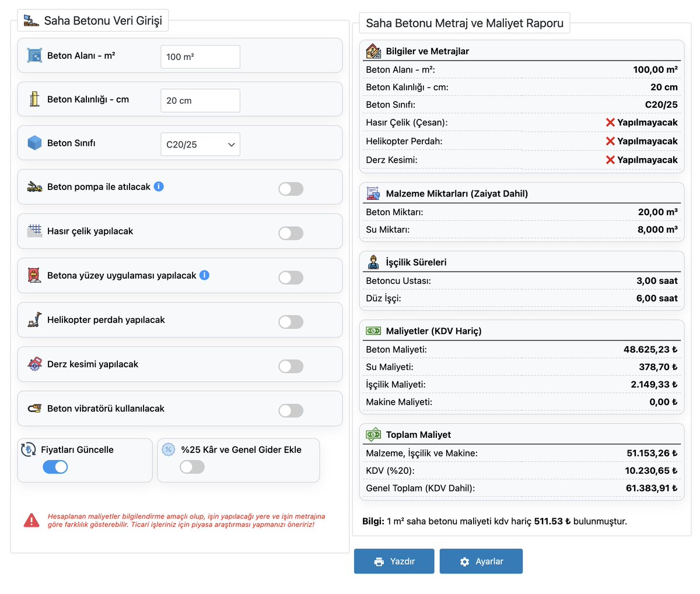Open info tooltip beside Betona yüzey uygulaması

[x=204, y=275]
